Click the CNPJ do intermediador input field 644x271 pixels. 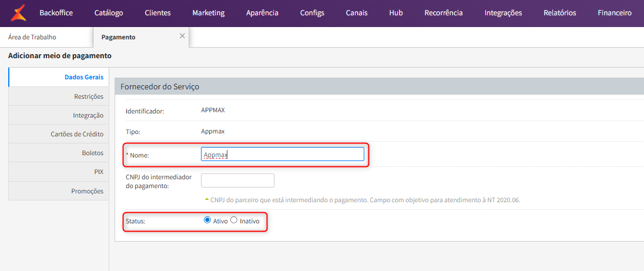(237, 180)
